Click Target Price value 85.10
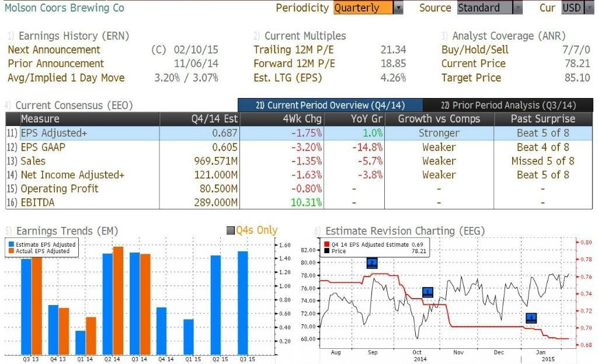598x364 pixels. click(578, 78)
